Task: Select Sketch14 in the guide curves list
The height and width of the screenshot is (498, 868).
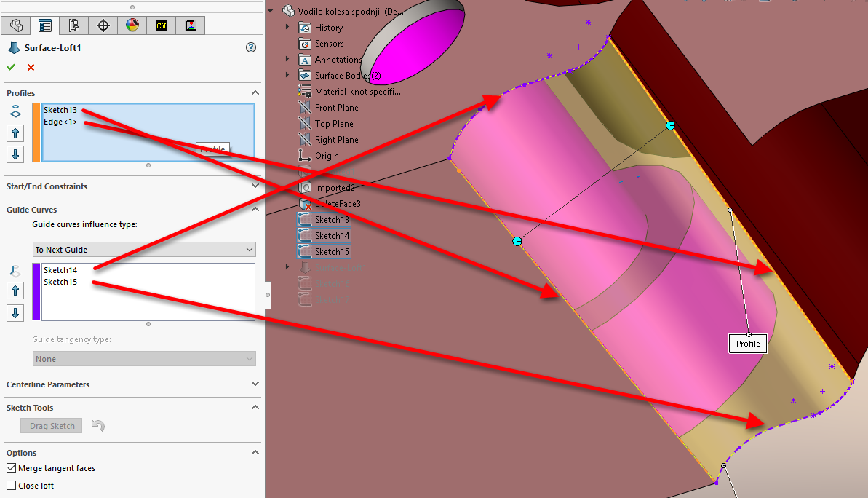Action: (x=60, y=270)
